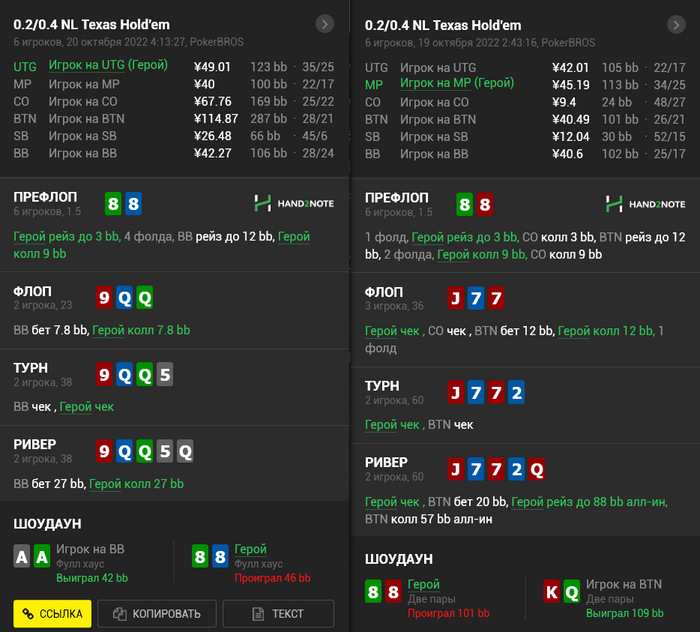Click the Hand2Note logo in right panel
This screenshot has height=632, width=700.
(645, 204)
